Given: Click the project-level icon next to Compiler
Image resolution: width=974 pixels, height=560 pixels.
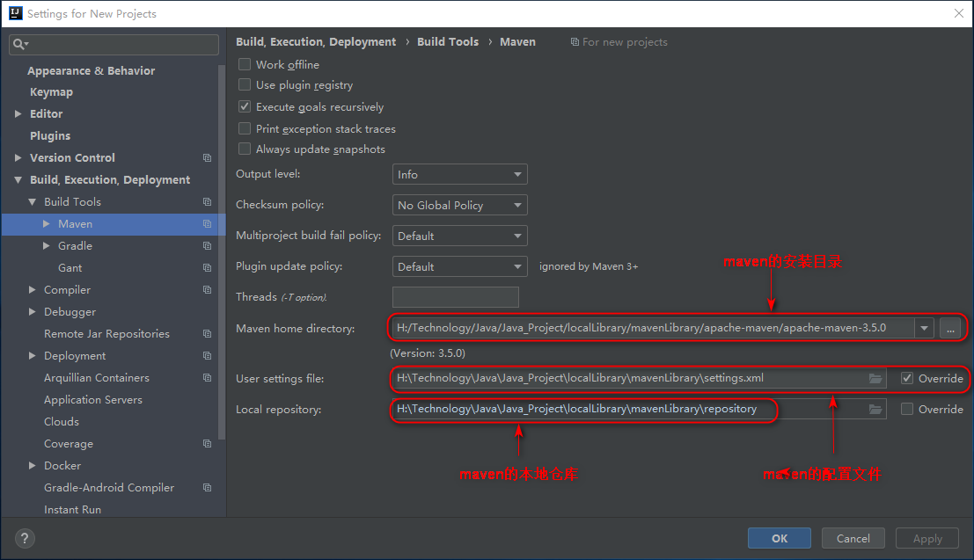Looking at the screenshot, I should tap(208, 290).
